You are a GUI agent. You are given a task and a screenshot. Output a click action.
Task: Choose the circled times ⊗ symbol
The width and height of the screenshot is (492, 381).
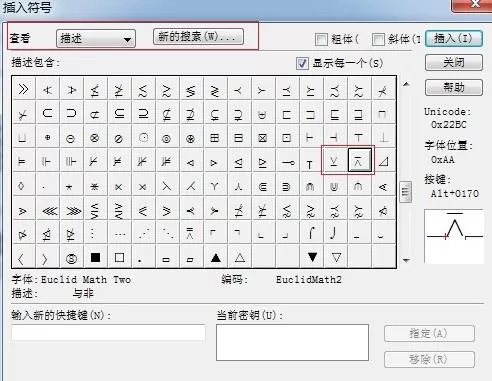click(x=95, y=138)
